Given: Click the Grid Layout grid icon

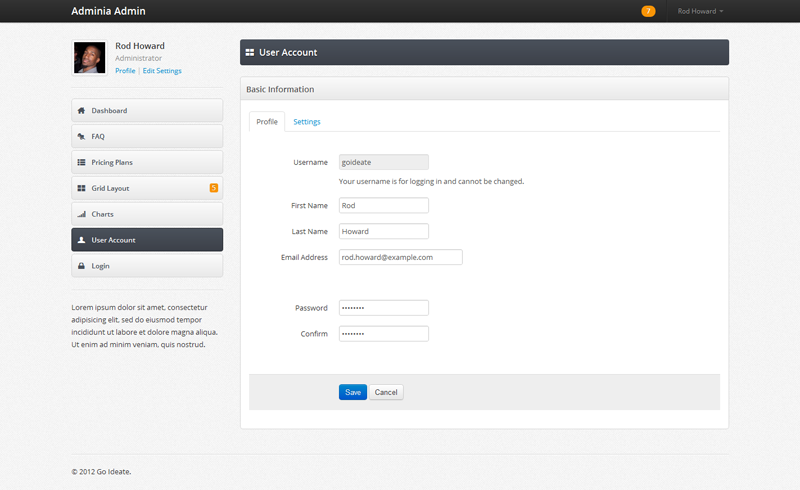Looking at the screenshot, I should [81, 188].
